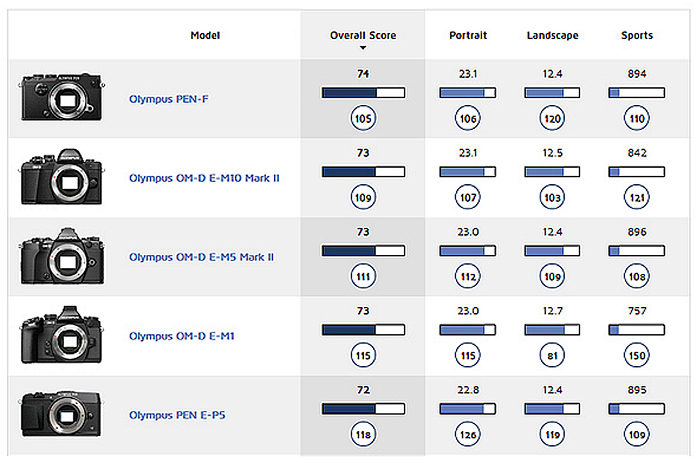Sort the table by Landscape column

pyautogui.click(x=552, y=35)
